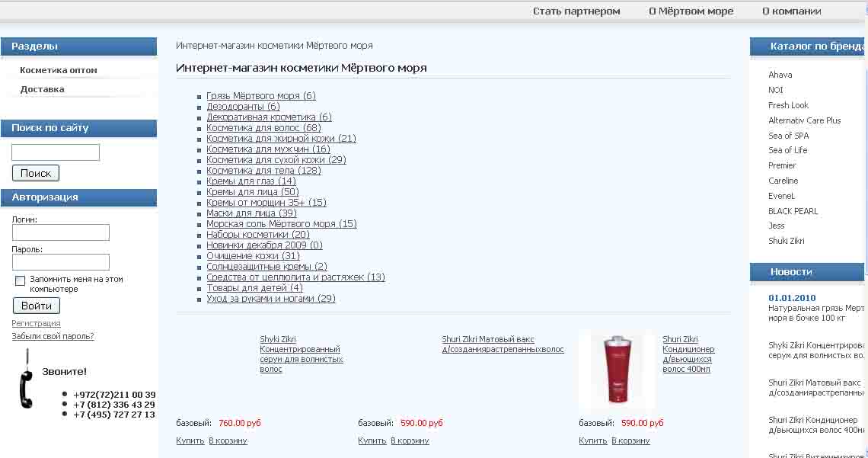Open category 'Уход за руками и ногами (29)'

click(x=271, y=299)
